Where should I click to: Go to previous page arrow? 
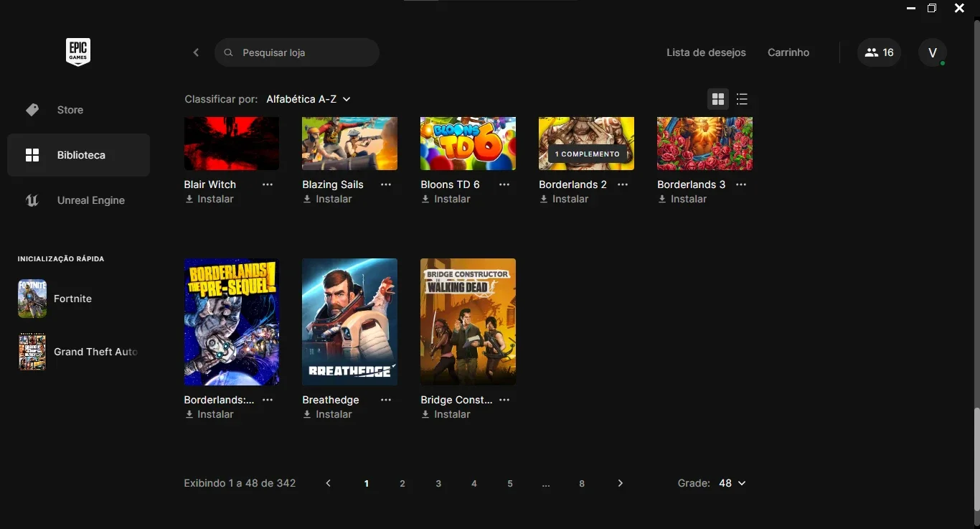pos(329,483)
